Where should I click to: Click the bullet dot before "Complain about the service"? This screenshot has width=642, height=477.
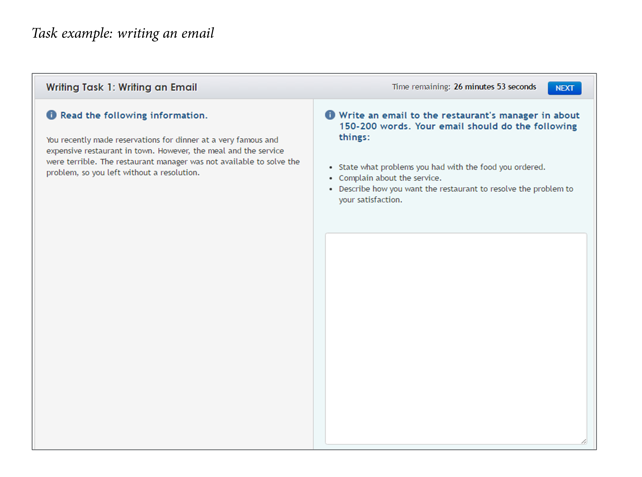pyautogui.click(x=331, y=178)
